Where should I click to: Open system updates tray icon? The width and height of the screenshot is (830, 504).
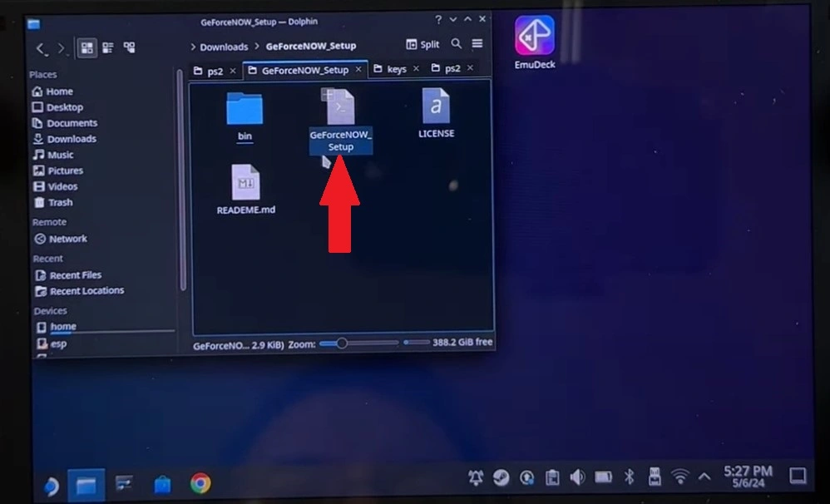[526, 477]
